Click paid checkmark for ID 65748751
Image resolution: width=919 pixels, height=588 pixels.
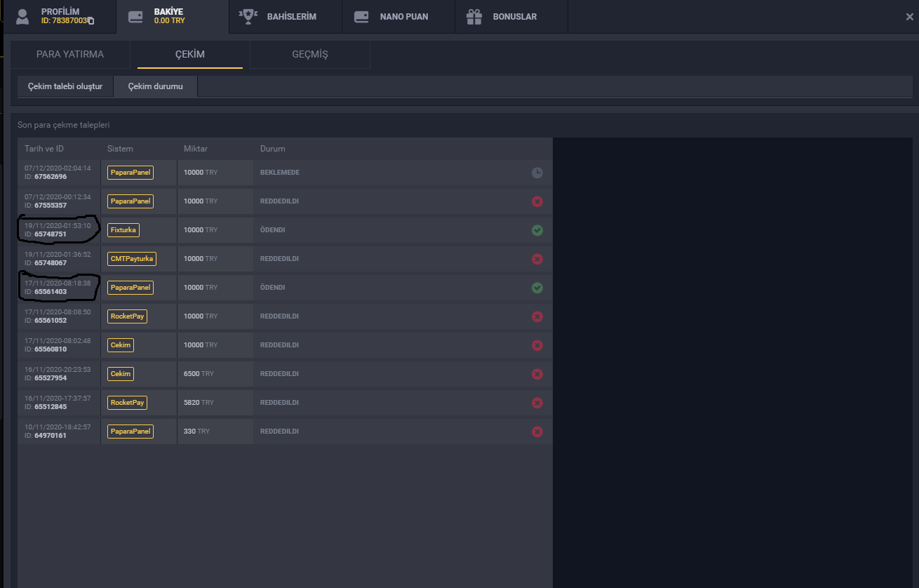tap(537, 230)
